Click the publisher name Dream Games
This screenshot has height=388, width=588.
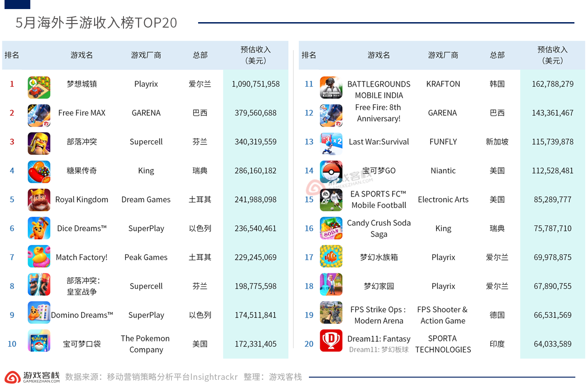(146, 199)
